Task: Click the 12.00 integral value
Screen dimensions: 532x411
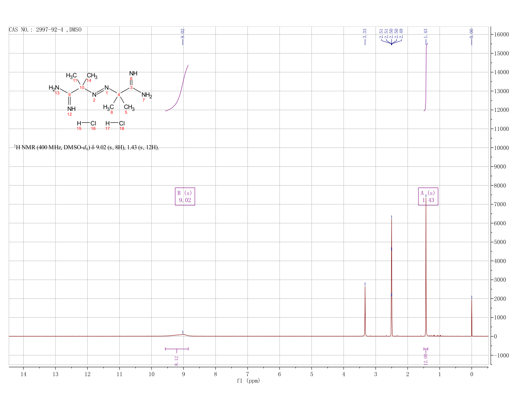Action: point(426,359)
